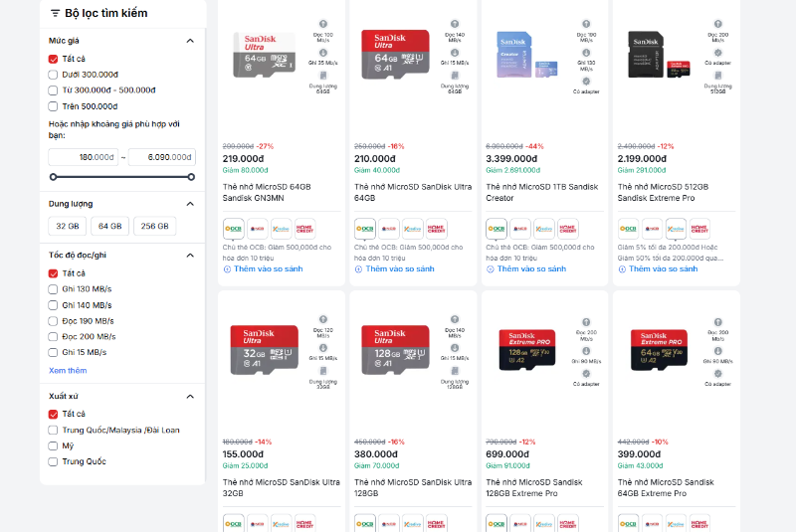Screen dimensions: 796x532
Task: Select OCB logo on 1TB Sandisk Creator card
Action: click(497, 229)
